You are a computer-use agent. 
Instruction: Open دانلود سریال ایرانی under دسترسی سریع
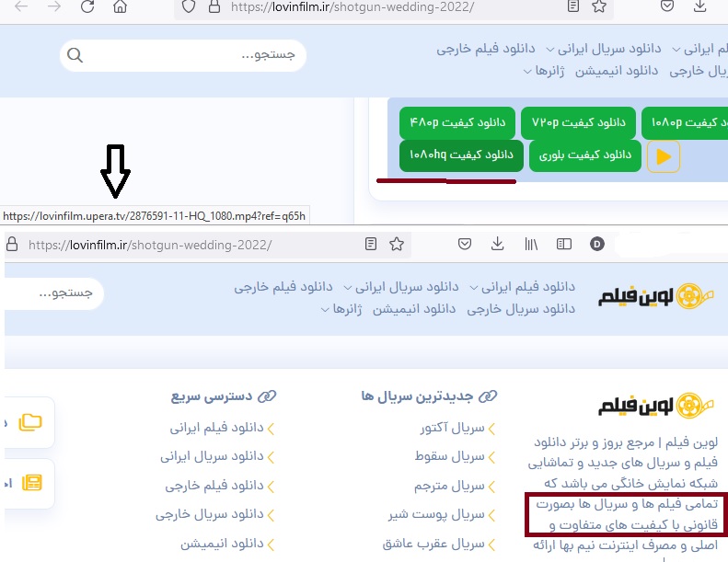tap(212, 456)
